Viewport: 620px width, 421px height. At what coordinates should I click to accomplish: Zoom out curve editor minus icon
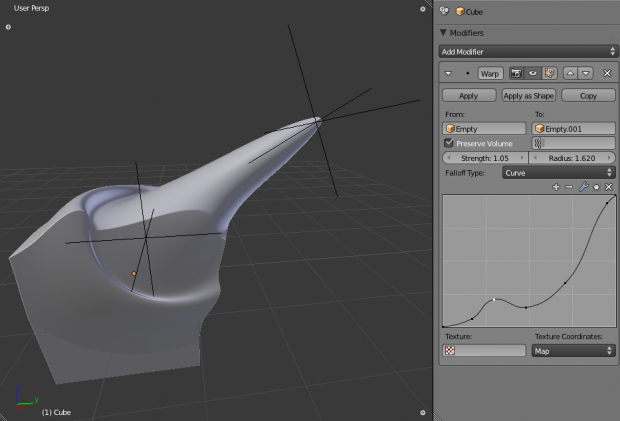[x=569, y=187]
